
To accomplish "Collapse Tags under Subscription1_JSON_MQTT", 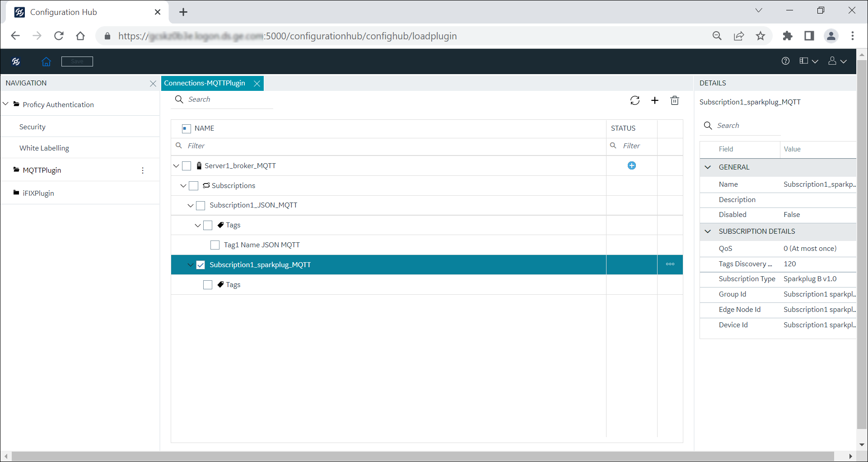I will pyautogui.click(x=198, y=225).
